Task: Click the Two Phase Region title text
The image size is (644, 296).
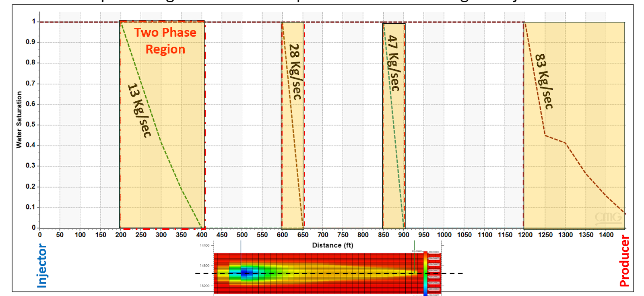Action: click(165, 41)
